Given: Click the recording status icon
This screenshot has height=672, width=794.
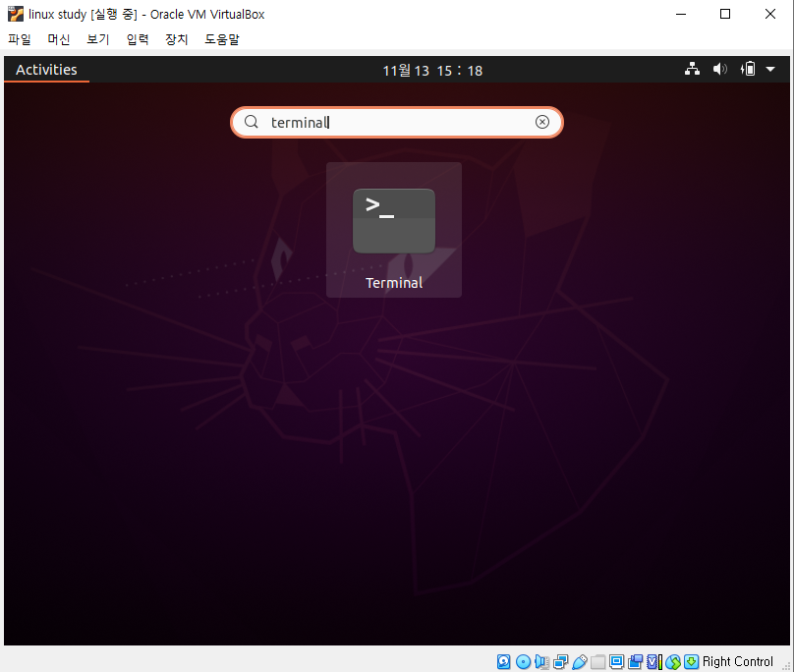Looking at the screenshot, I should tap(635, 661).
